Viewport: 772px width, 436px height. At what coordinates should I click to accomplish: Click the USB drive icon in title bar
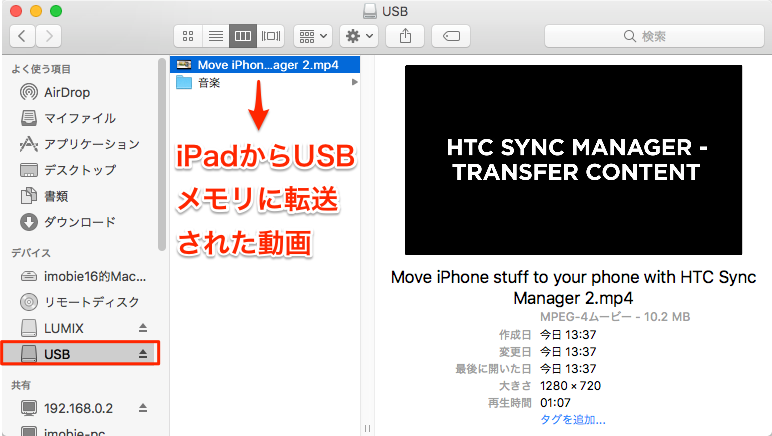[x=370, y=11]
